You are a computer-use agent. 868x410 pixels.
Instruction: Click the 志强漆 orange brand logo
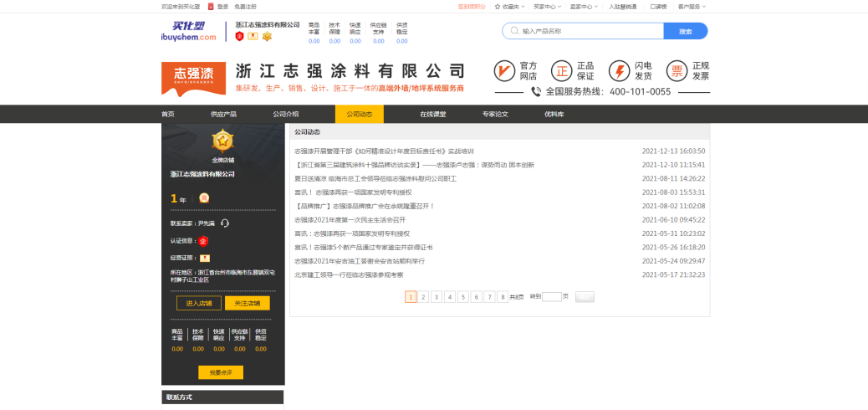[193, 79]
